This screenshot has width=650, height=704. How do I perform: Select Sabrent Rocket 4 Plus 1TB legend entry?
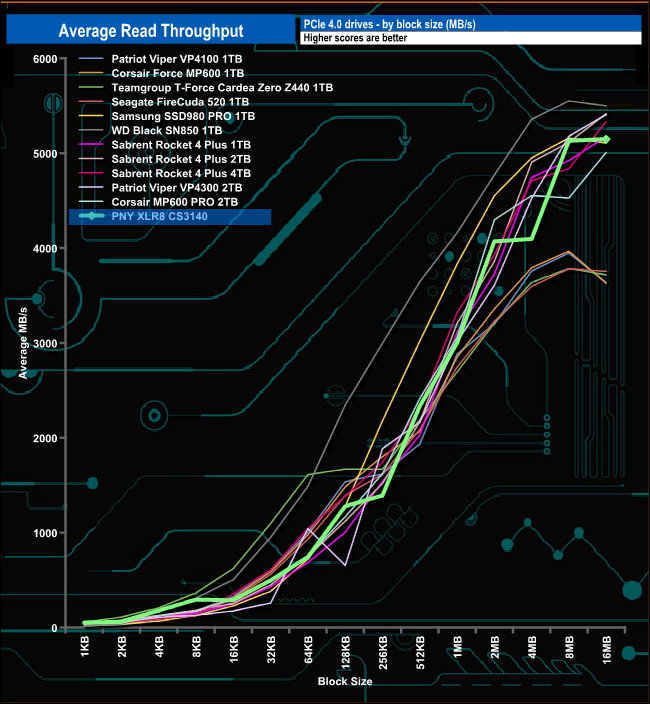point(164,145)
